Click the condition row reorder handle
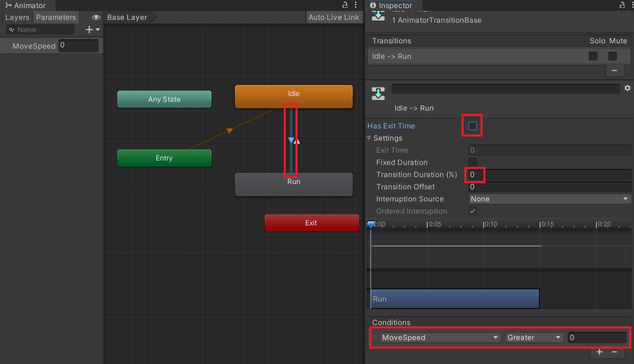The image size is (634, 364). coord(374,337)
